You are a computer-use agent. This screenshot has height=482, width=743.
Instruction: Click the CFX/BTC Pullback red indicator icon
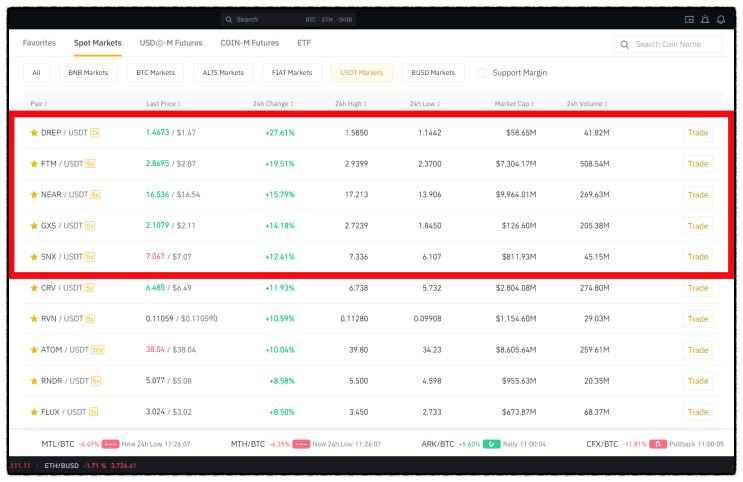click(658, 444)
